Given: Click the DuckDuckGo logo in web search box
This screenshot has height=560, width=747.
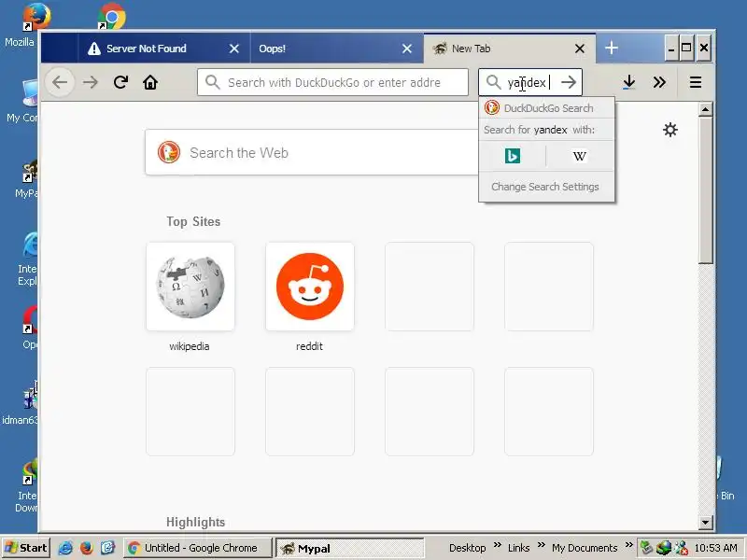Looking at the screenshot, I should click(169, 152).
